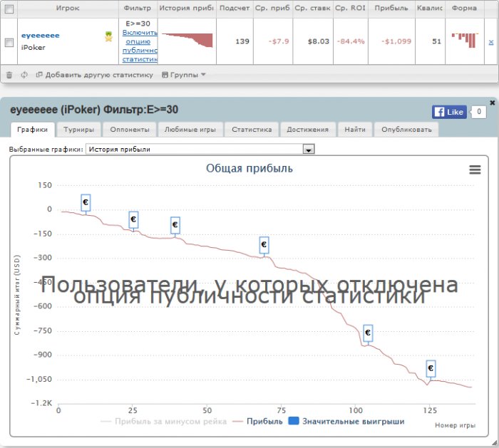
Task: Click the euro flag marker near game 104
Action: pos(368,333)
